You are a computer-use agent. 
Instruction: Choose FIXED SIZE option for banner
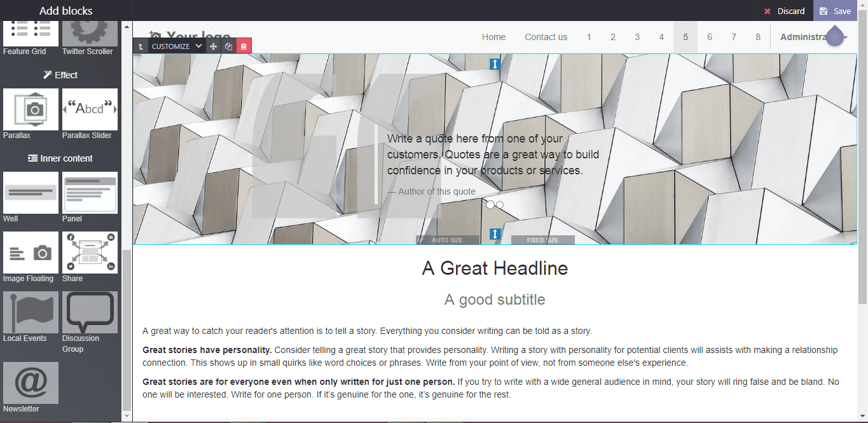[542, 240]
